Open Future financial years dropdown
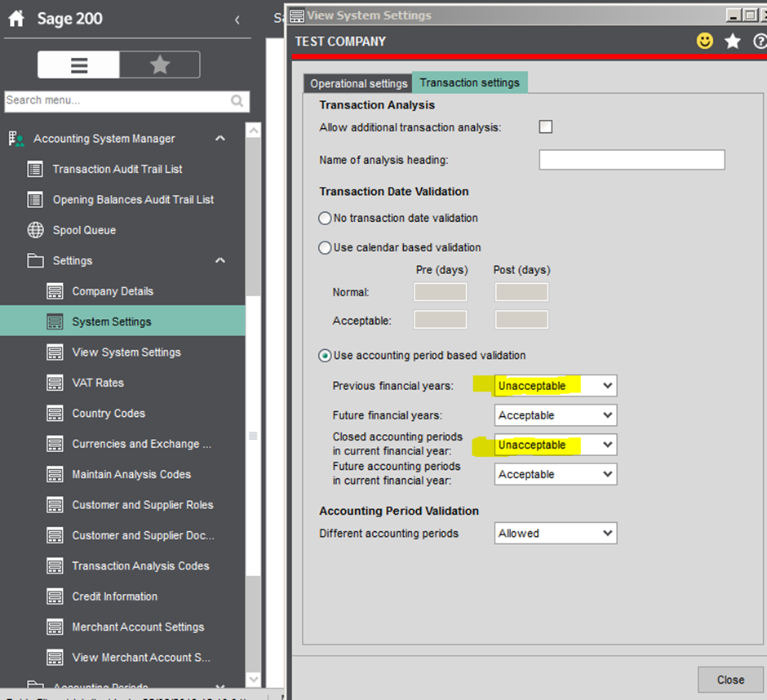 (x=555, y=415)
